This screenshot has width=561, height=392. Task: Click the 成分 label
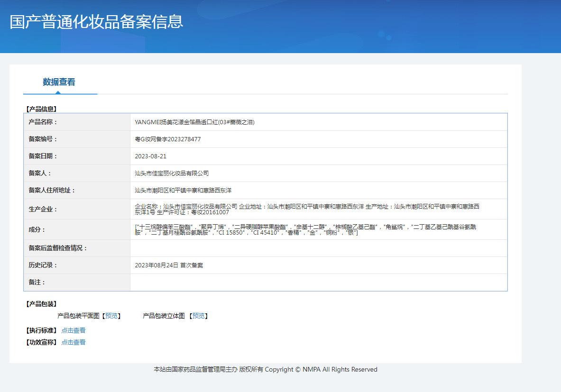(37, 229)
